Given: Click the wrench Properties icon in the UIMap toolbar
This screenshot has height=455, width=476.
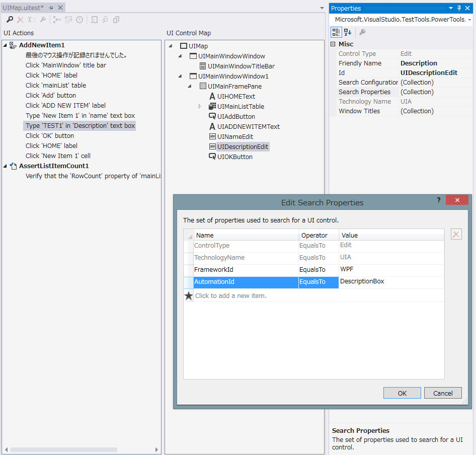Looking at the screenshot, I should 43,20.
